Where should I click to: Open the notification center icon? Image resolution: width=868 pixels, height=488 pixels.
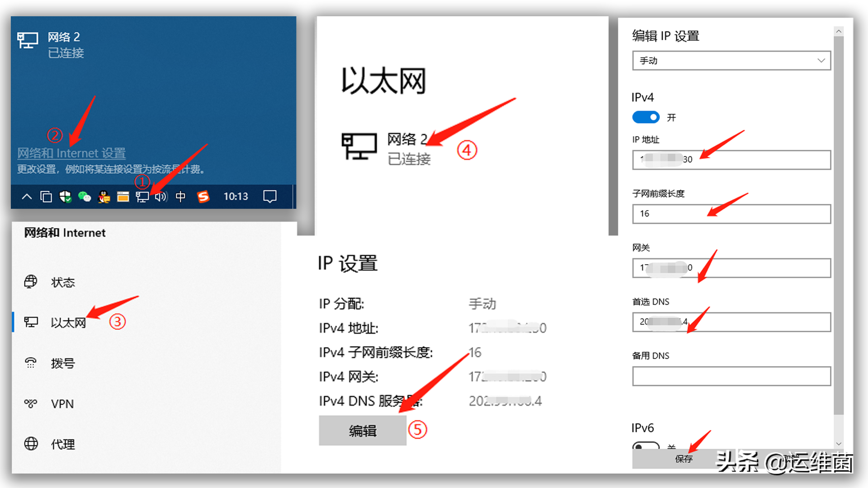click(x=270, y=197)
